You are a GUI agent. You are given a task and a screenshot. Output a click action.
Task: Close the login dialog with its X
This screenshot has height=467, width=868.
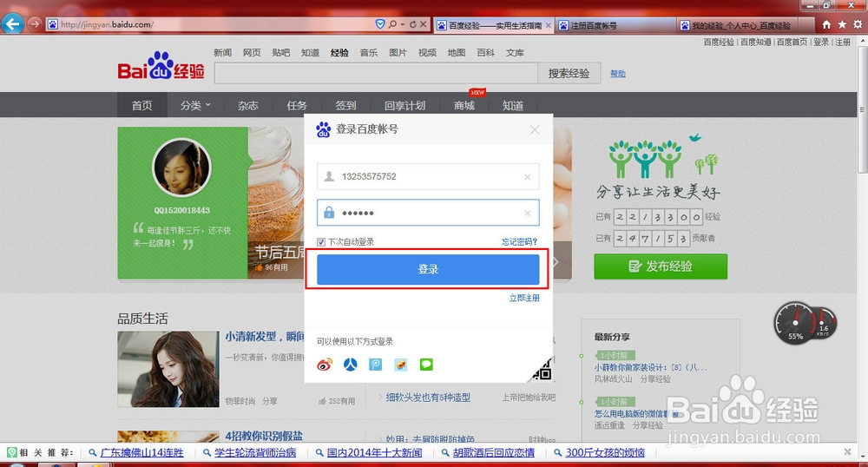[534, 129]
